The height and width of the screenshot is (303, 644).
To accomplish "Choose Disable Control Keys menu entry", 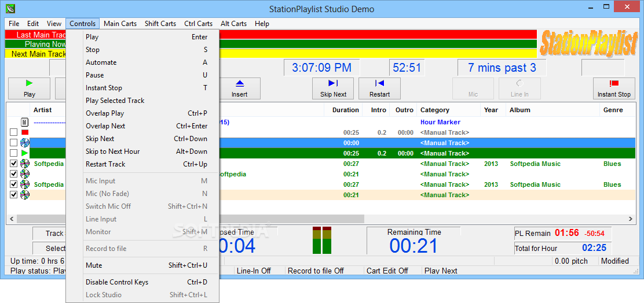I will 142,282.
